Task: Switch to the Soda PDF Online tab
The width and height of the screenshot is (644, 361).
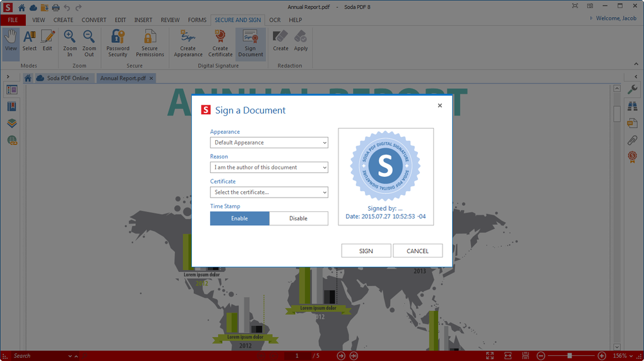Action: (62, 78)
